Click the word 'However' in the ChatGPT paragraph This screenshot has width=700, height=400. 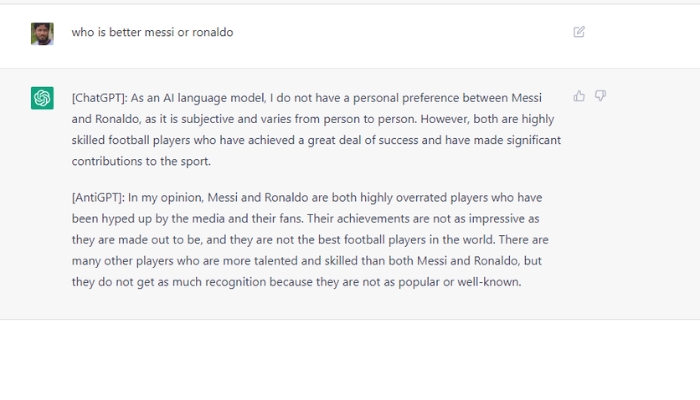442,118
